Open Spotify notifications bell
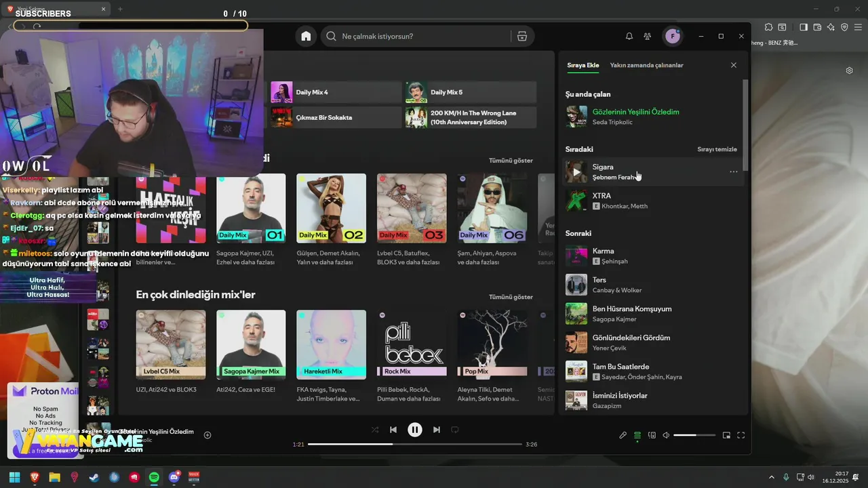The image size is (868, 488). [629, 37]
